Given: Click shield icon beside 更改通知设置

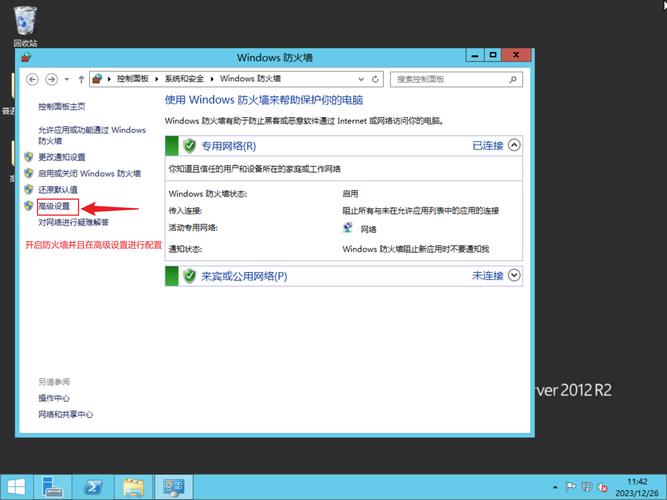Looking at the screenshot, I should pos(29,157).
